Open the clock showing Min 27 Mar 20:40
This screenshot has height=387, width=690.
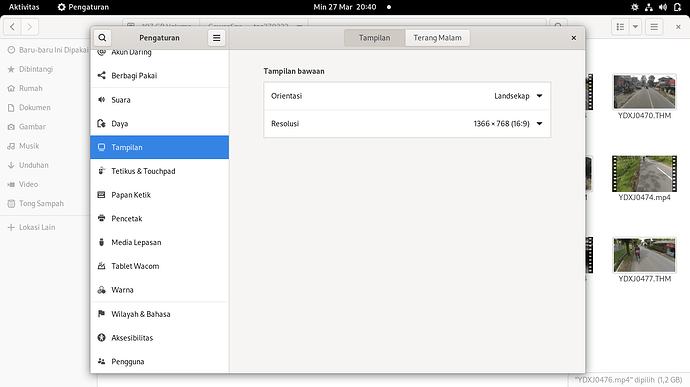pos(345,7)
